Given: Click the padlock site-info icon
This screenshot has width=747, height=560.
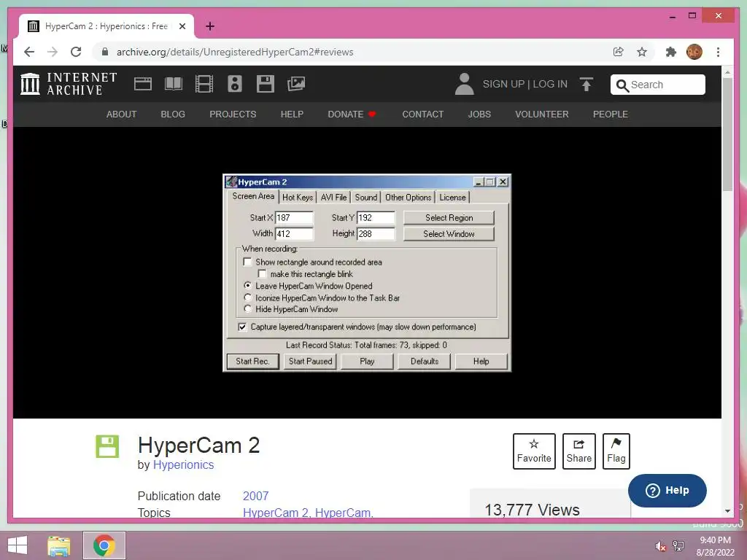Looking at the screenshot, I should pyautogui.click(x=105, y=52).
